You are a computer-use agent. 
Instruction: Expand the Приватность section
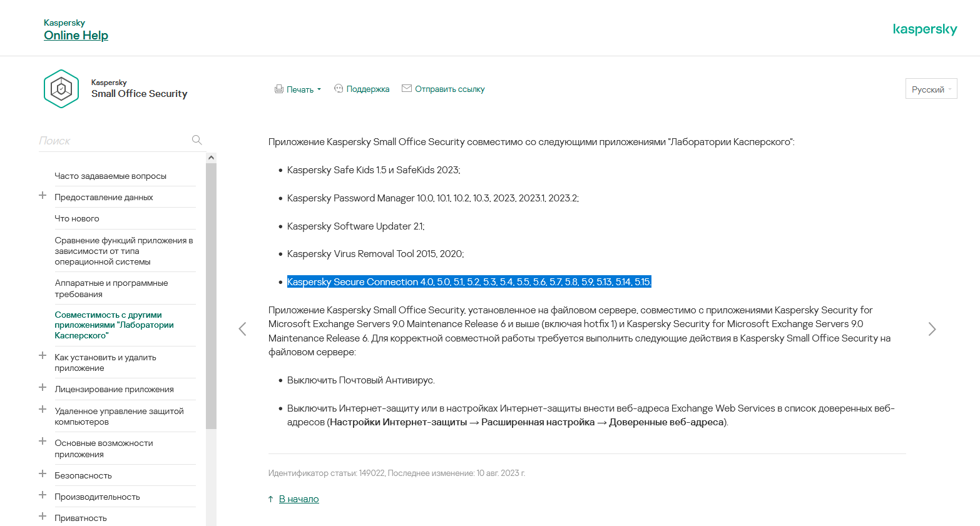click(43, 517)
